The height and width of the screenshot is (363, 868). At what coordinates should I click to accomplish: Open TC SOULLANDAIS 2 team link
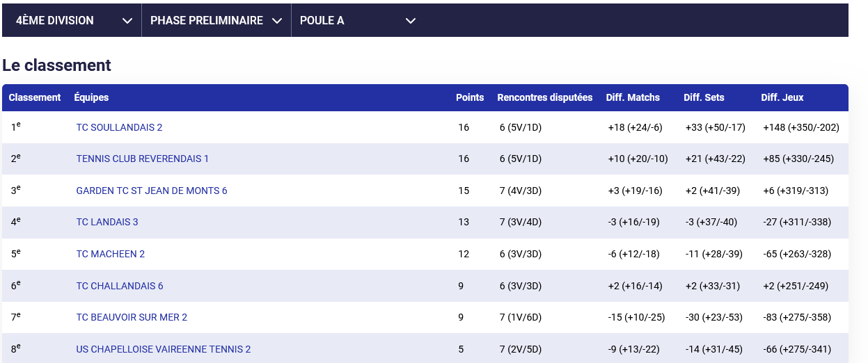coord(119,127)
